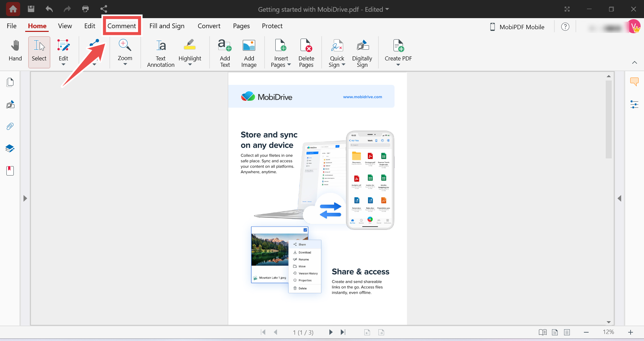Zoom out with the minus button
Viewport: 644px width, 341px height.
586,332
